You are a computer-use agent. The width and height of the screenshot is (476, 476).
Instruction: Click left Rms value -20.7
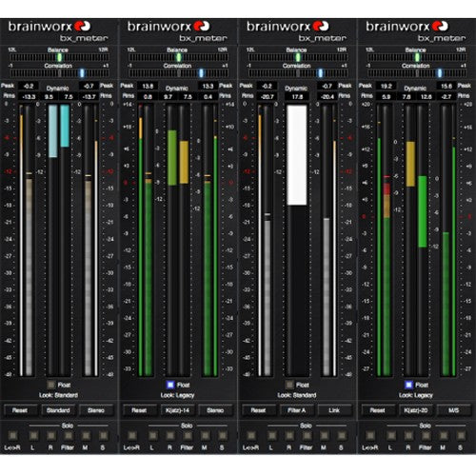tap(268, 96)
